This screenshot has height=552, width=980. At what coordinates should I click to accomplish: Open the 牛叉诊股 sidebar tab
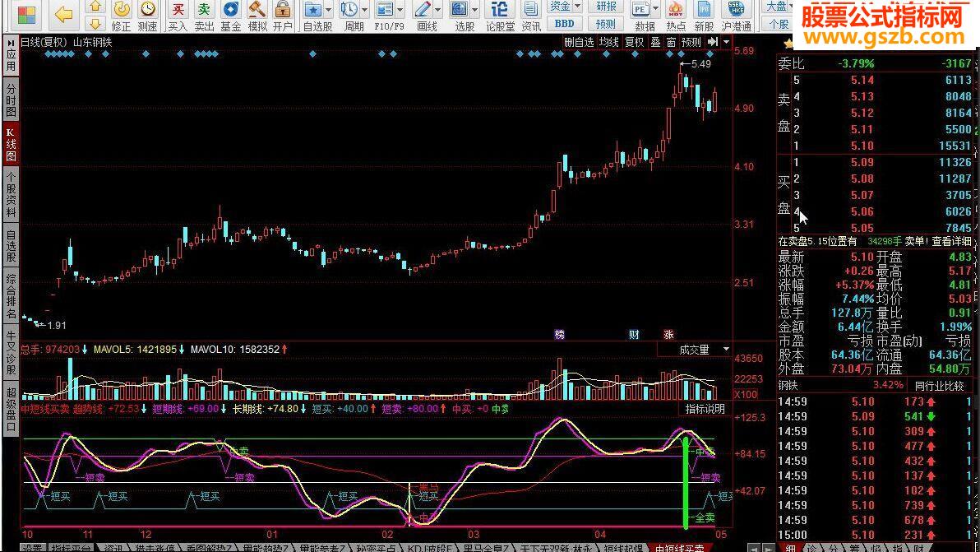[x=11, y=352]
